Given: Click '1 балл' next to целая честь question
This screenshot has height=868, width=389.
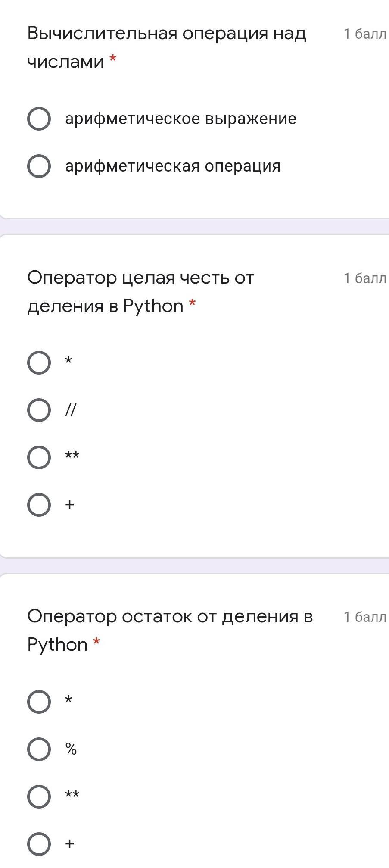Looking at the screenshot, I should (364, 278).
